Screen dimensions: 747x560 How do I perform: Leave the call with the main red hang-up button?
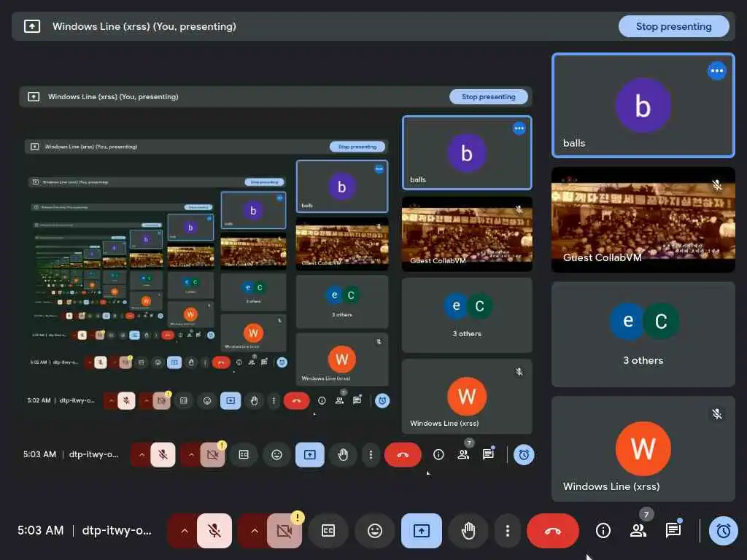553,531
